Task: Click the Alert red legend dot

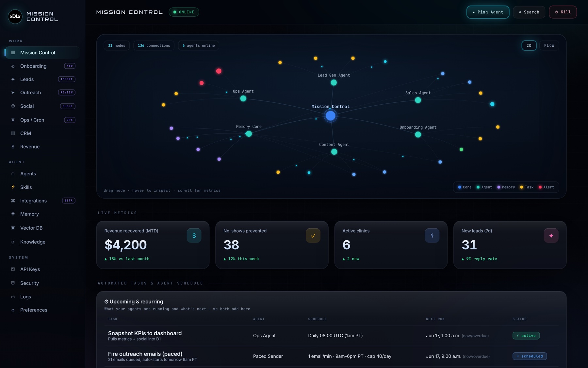Action: pyautogui.click(x=540, y=187)
